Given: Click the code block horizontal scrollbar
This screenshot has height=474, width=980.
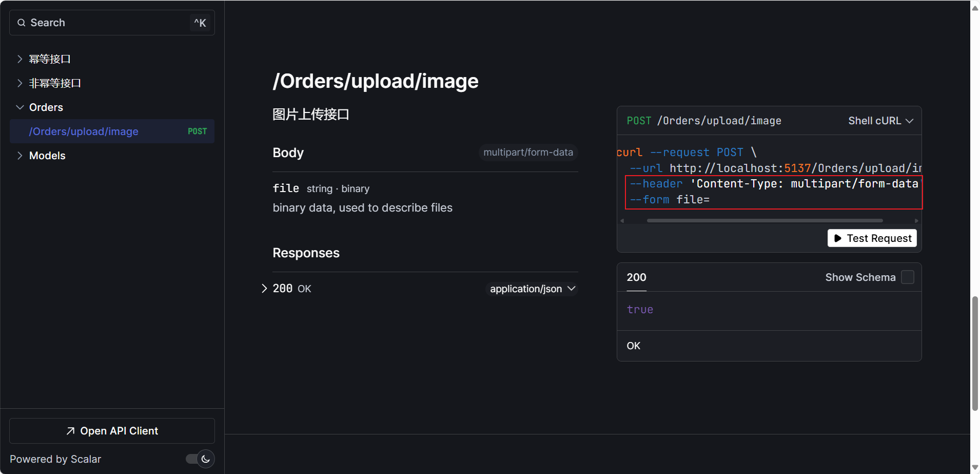Looking at the screenshot, I should 765,221.
